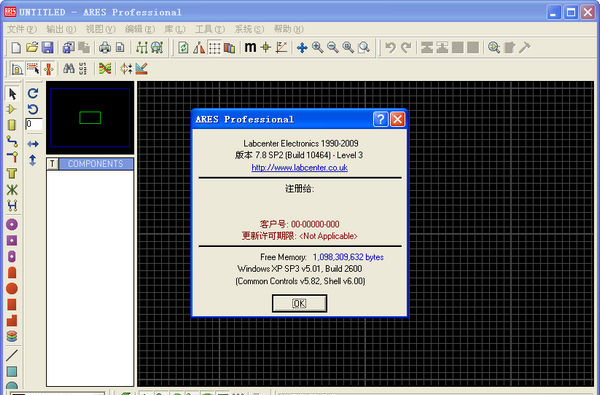Toggle the grid display button
Screen dimensions: 600x395
click(x=214, y=47)
